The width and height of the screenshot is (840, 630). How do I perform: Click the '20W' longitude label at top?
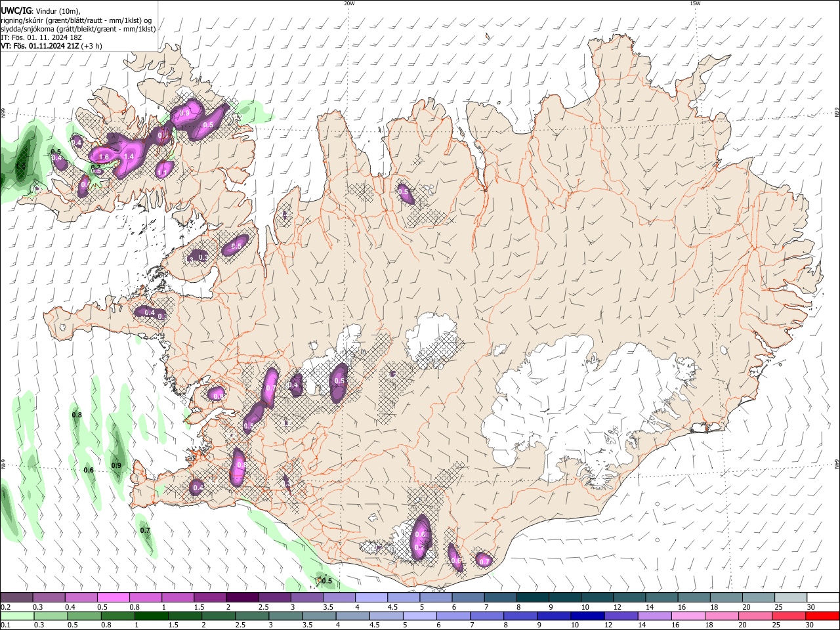pyautogui.click(x=349, y=3)
